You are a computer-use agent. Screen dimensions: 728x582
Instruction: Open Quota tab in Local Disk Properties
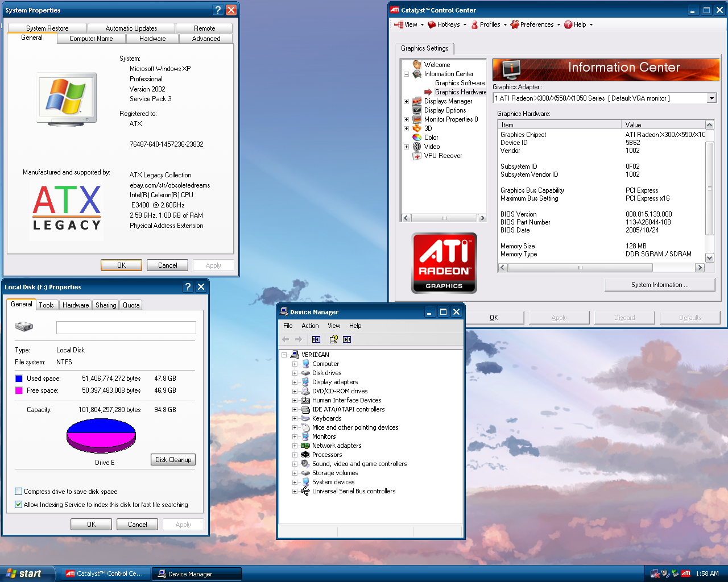click(x=131, y=305)
